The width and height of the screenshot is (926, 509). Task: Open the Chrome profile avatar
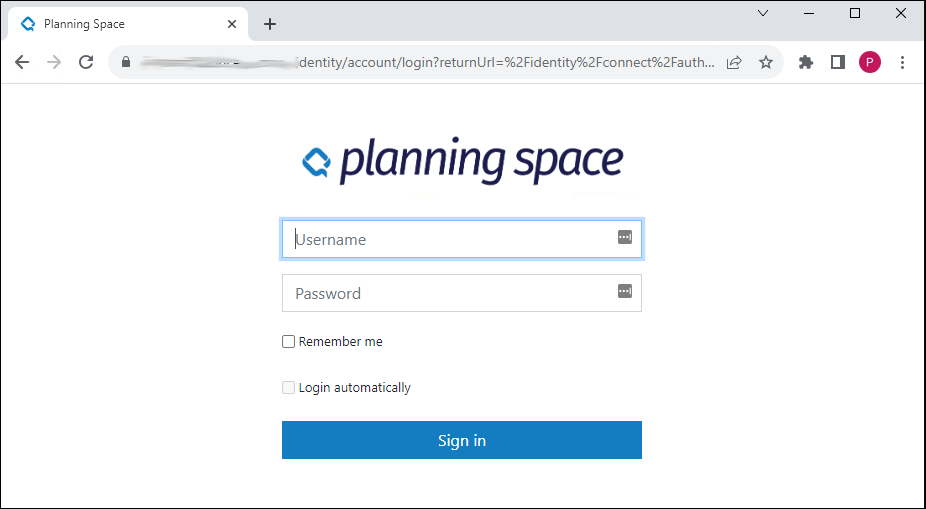coord(870,62)
